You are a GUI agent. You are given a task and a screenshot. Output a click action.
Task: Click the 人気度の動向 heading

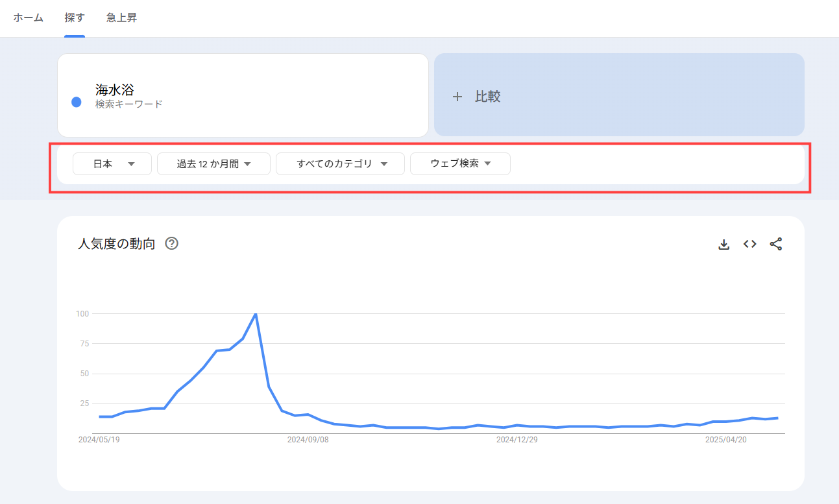click(116, 244)
